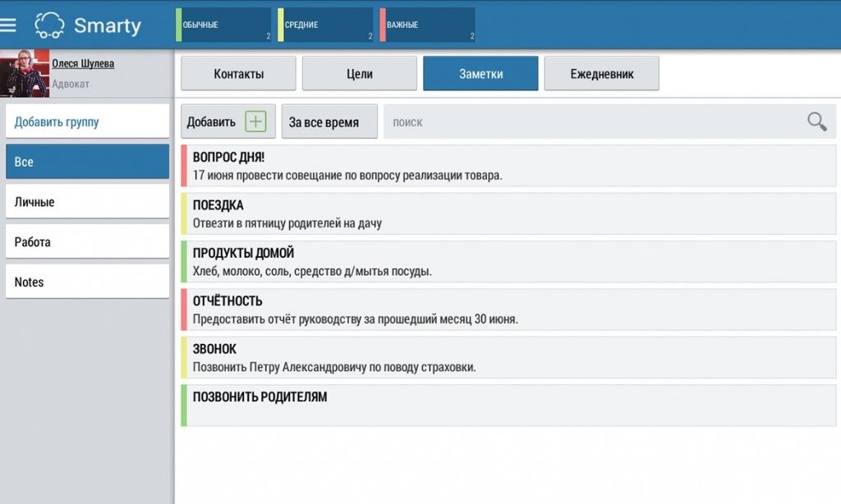Open the ОБЫЧНЫЕ priority counter

click(222, 25)
